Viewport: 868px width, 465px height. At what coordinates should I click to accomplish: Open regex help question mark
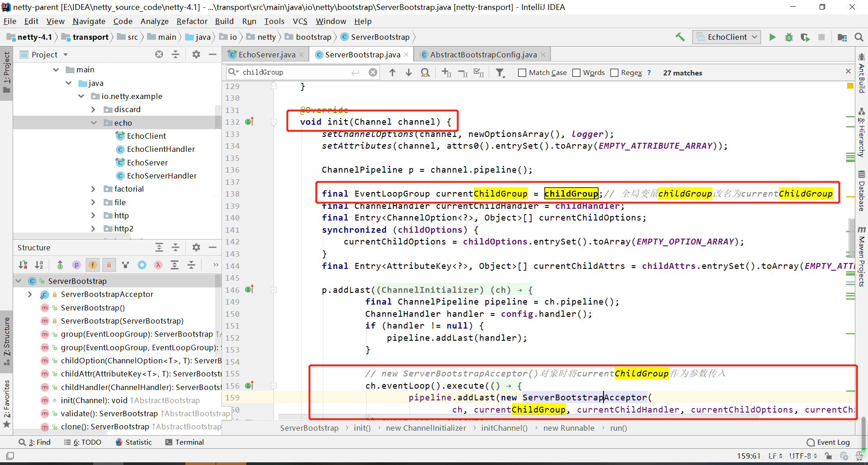tap(649, 72)
